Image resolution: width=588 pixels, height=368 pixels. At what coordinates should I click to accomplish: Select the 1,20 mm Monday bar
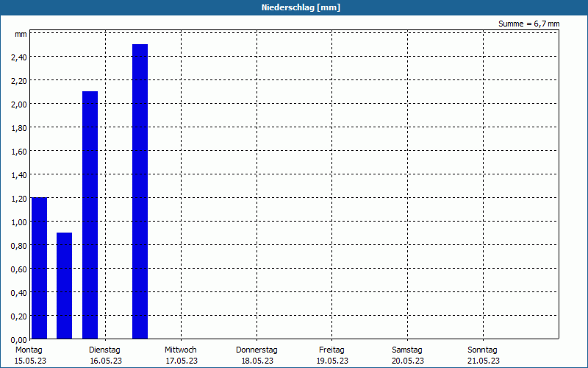pyautogui.click(x=40, y=268)
